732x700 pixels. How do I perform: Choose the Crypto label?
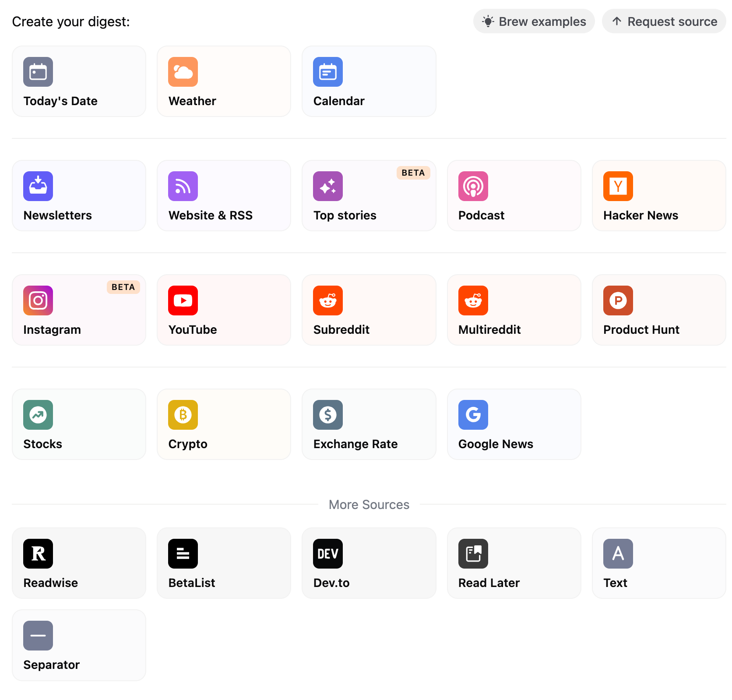pyautogui.click(x=188, y=444)
